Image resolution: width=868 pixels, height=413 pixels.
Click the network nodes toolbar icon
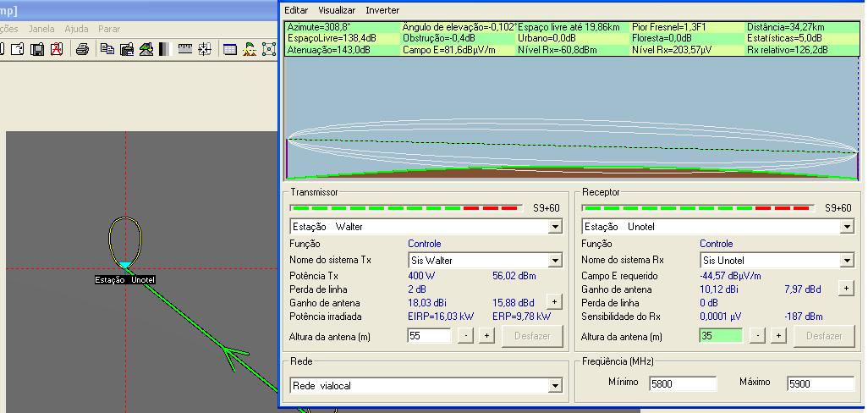269,49
